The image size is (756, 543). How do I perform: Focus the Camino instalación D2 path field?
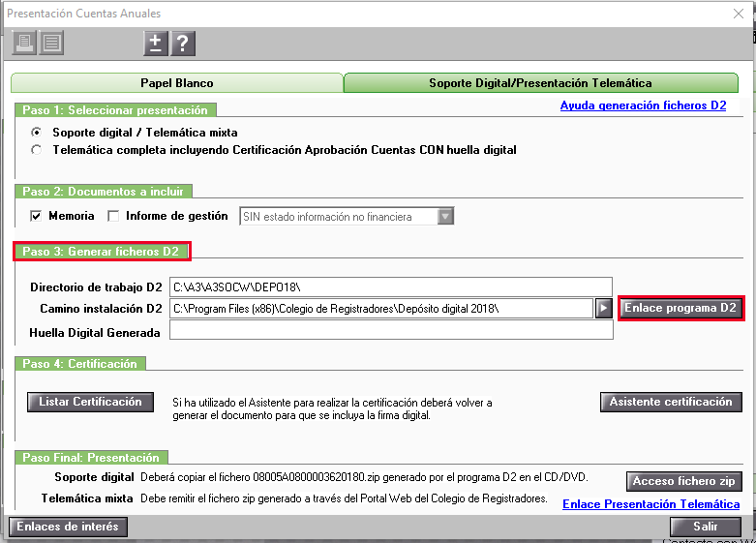(x=380, y=308)
